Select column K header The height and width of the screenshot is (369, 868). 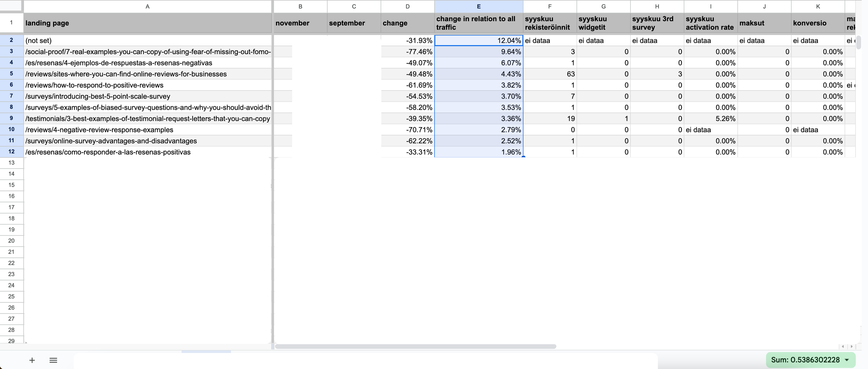[818, 6]
